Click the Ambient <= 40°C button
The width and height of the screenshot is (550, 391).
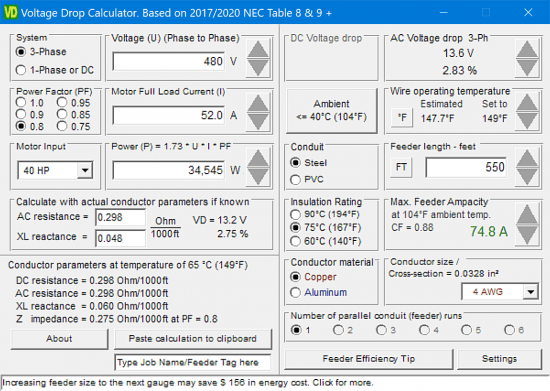(x=331, y=111)
